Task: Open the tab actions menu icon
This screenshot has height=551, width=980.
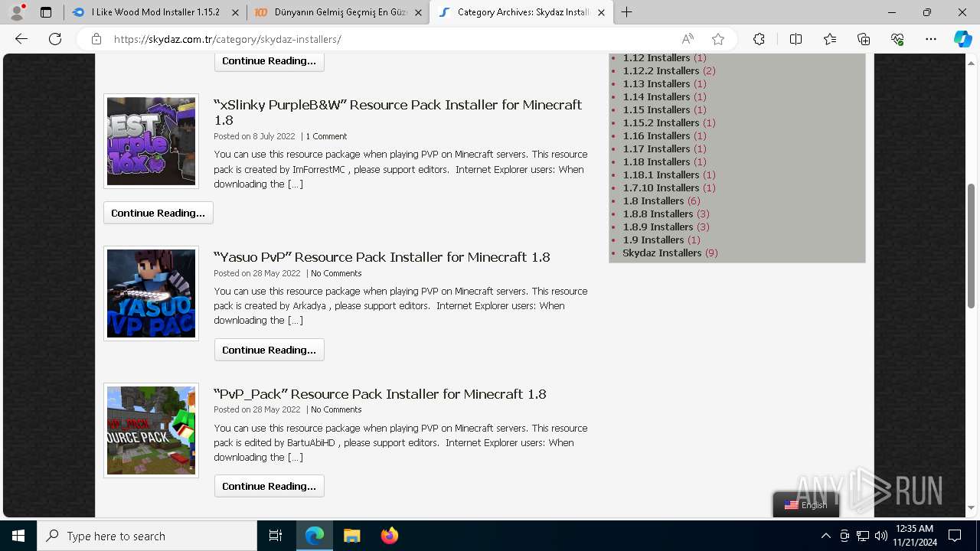Action: (x=46, y=12)
